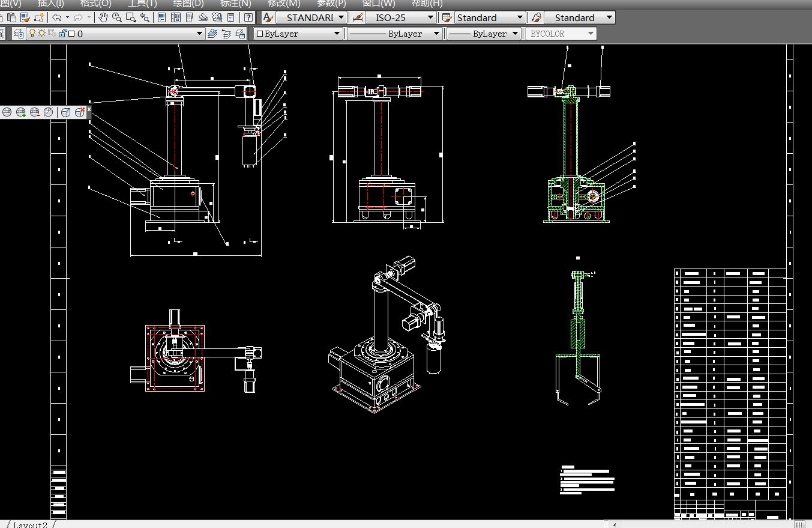Open the 窗口(W) menu
The width and height of the screenshot is (812, 528).
(379, 3)
